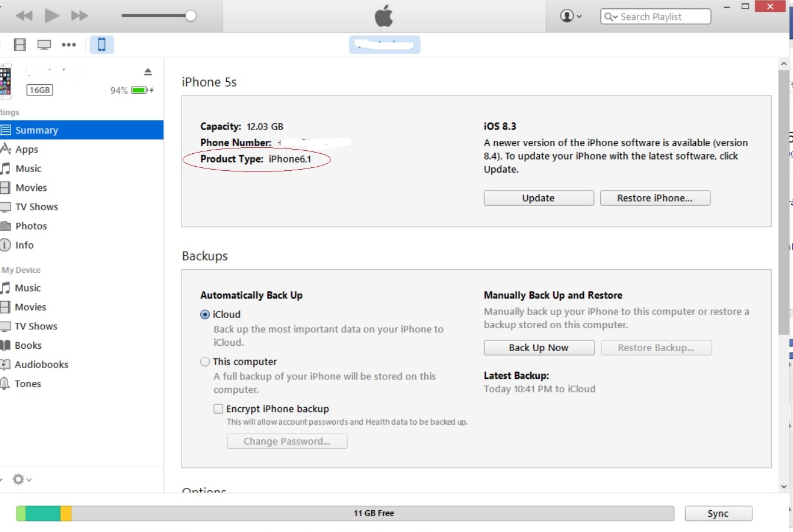Click the teal segment of storage bar
793x532 pixels.
pyautogui.click(x=43, y=514)
